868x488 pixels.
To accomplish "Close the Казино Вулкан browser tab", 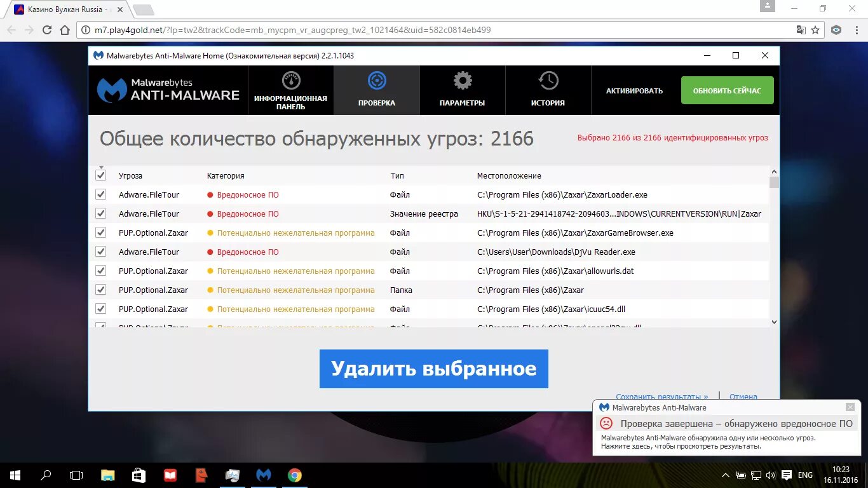I will [x=121, y=10].
